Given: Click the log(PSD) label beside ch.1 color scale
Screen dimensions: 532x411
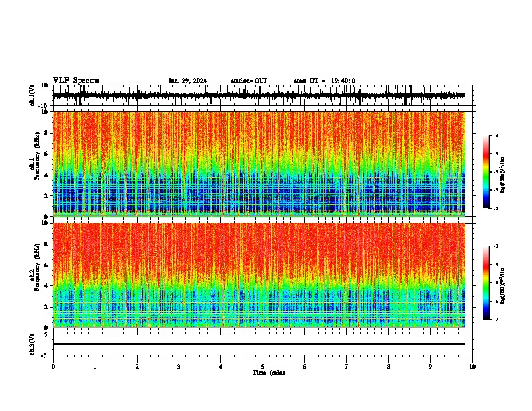Looking at the screenshot, I should click(503, 175).
